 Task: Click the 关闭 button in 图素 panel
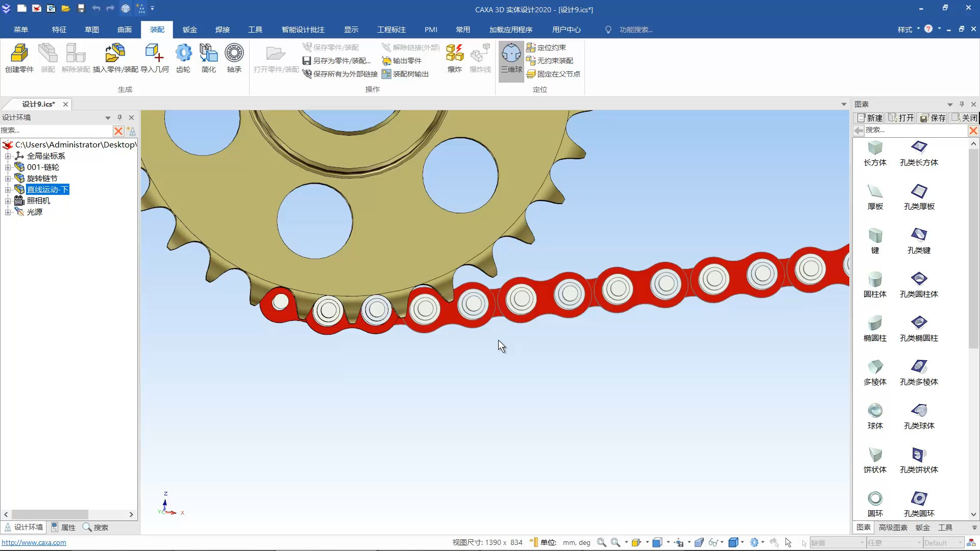(x=964, y=118)
